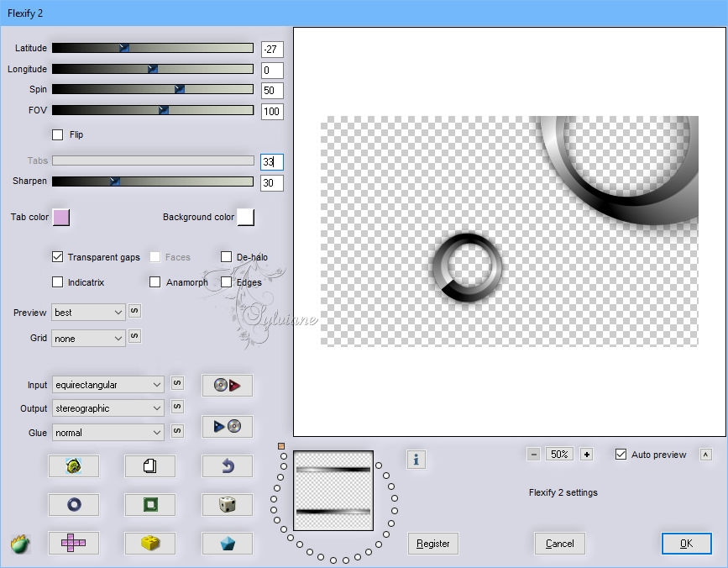Click the blue undo arrow button

point(227,465)
